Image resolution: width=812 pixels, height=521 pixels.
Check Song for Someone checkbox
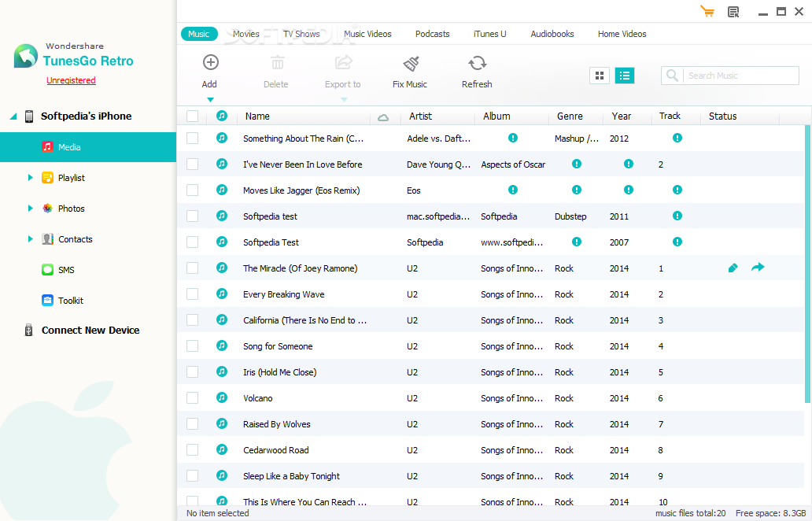192,345
